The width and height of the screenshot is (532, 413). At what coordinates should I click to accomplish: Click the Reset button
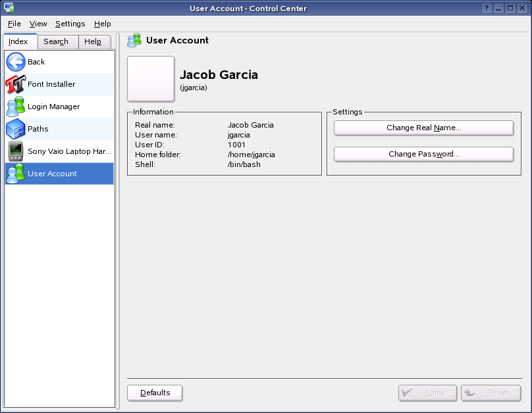click(x=491, y=393)
